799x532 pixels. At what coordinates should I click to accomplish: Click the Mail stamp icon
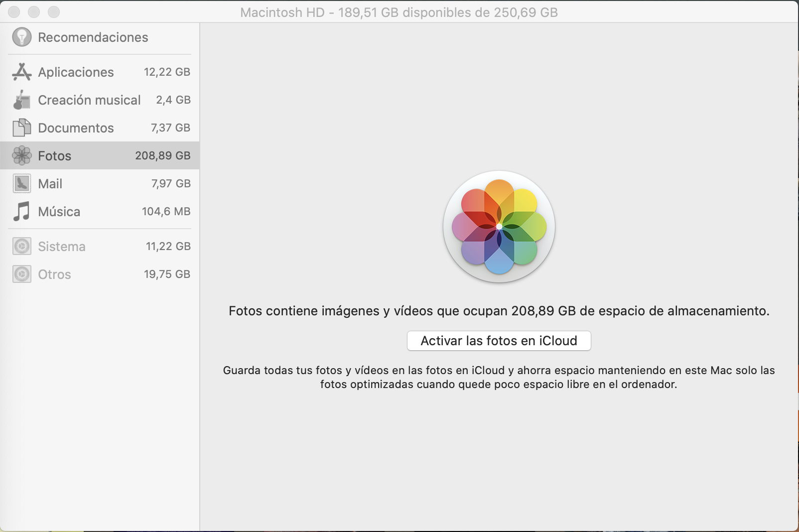tap(22, 183)
